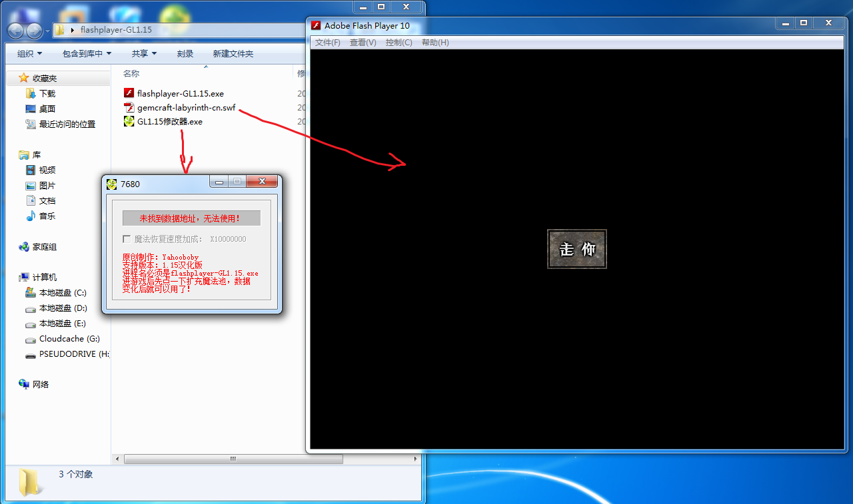Select 网络 in the navigation pane
Viewport: 853px width, 504px height.
click(41, 384)
